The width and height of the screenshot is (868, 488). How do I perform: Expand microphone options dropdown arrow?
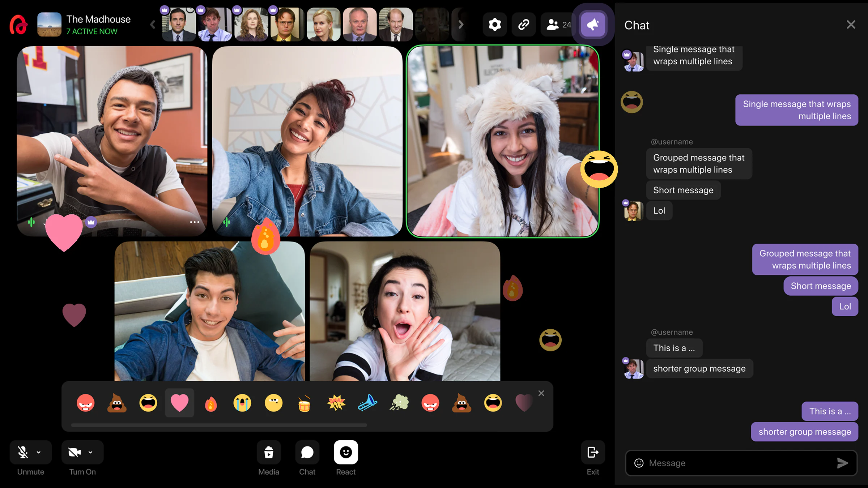click(39, 452)
